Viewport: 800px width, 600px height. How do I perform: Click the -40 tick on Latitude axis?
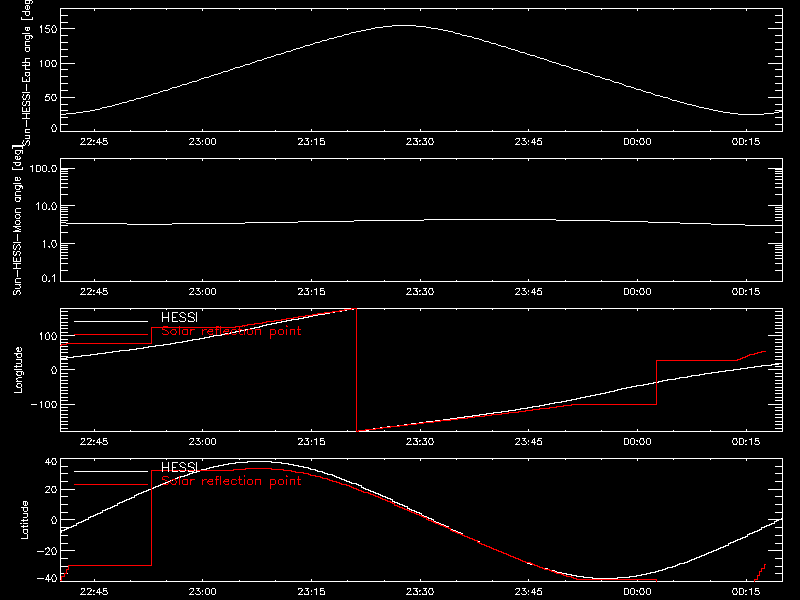coord(46,578)
